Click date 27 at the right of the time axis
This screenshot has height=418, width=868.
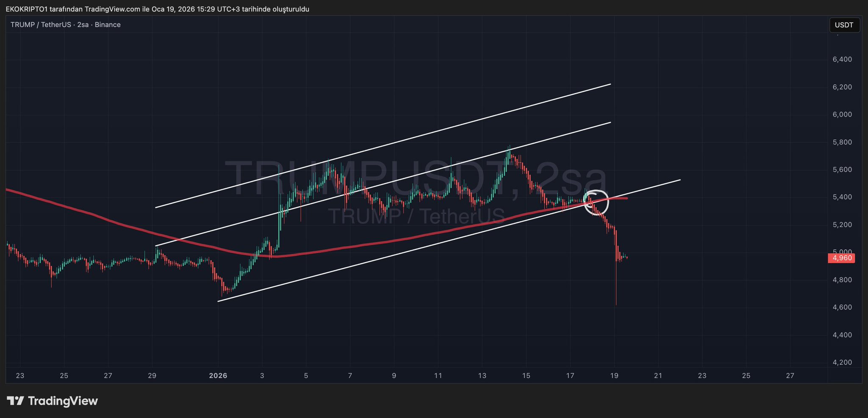(x=790, y=376)
